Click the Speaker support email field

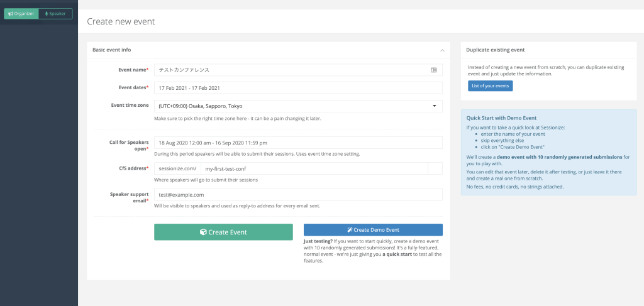click(x=298, y=195)
